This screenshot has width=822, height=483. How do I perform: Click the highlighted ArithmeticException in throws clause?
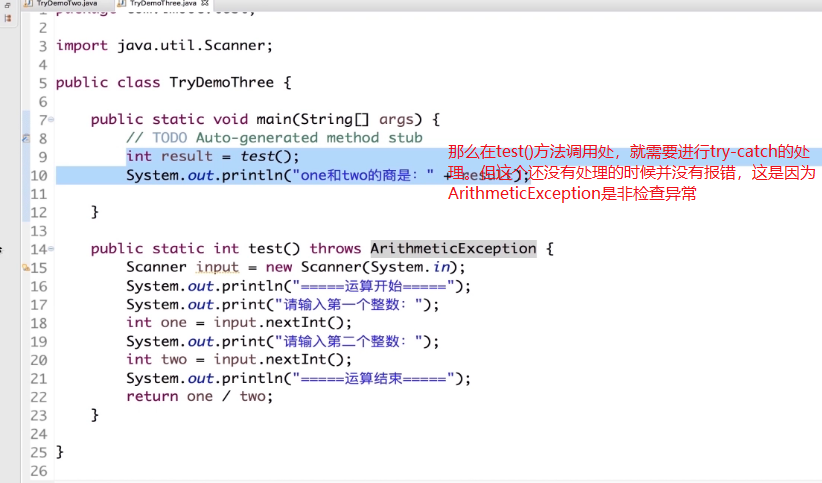tap(453, 249)
